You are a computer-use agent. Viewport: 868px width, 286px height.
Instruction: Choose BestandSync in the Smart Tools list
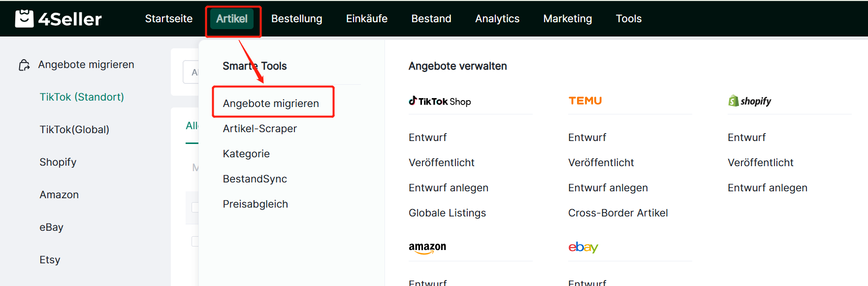[255, 179]
